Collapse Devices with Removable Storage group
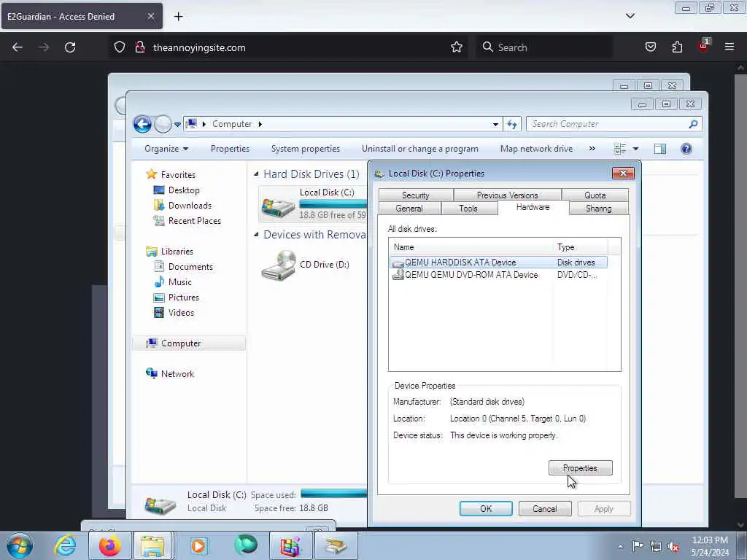This screenshot has width=747, height=560. (256, 235)
